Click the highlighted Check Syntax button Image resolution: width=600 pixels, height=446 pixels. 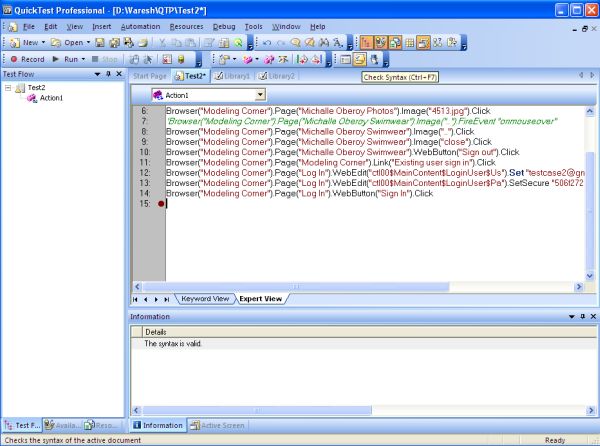(x=360, y=59)
